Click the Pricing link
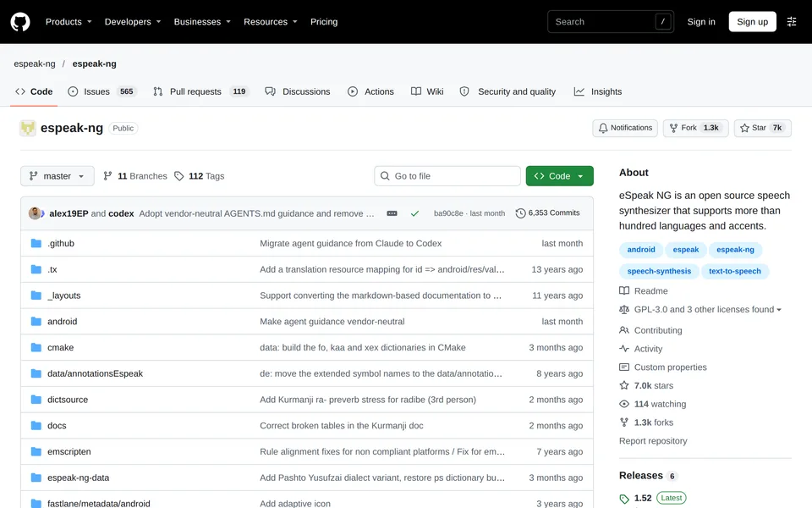 [324, 22]
